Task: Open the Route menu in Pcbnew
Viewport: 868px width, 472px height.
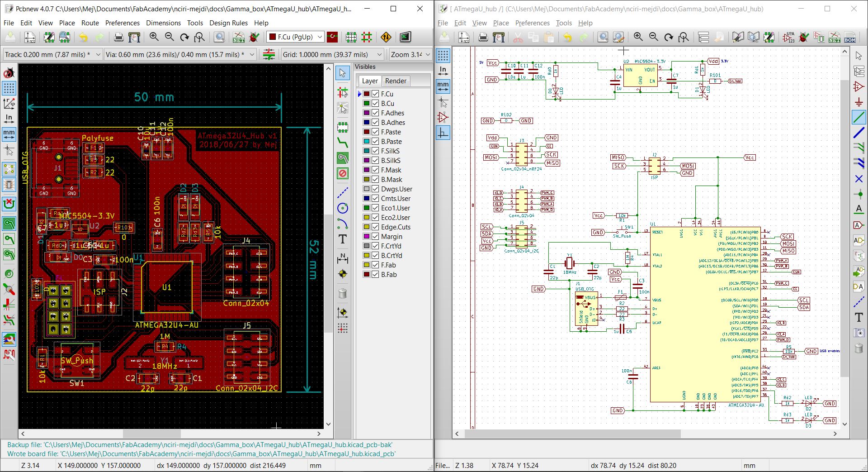Action: (90, 23)
